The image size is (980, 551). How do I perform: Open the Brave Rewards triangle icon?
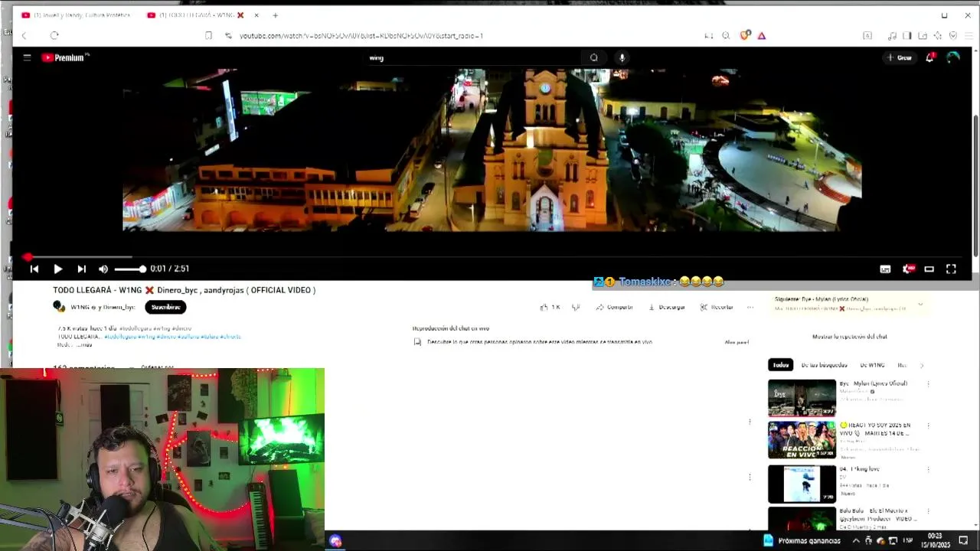[761, 36]
